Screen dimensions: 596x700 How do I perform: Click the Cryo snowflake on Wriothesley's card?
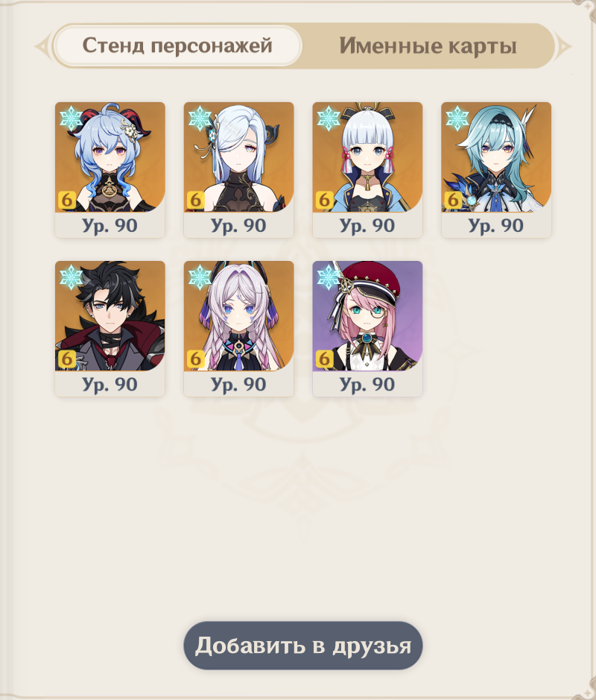(71, 277)
